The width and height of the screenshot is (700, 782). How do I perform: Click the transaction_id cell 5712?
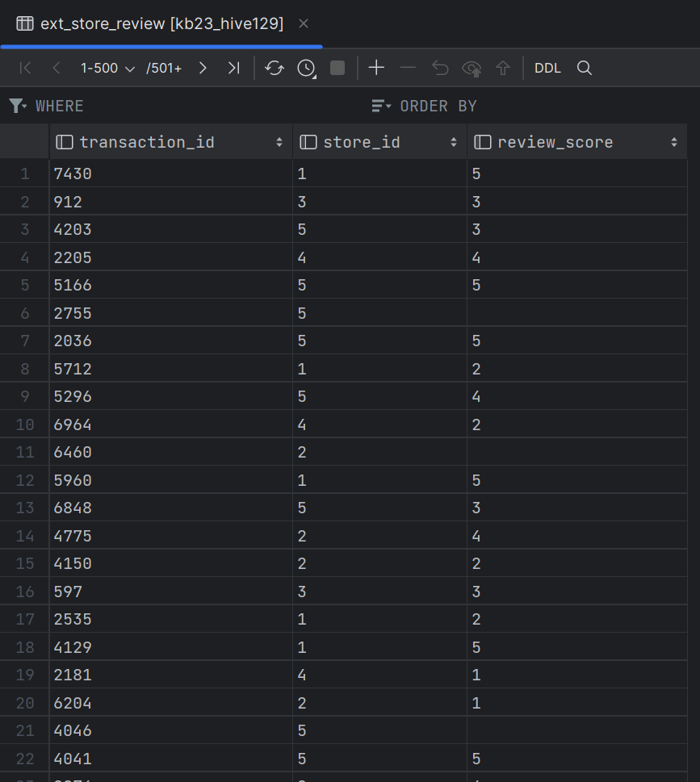coord(170,369)
